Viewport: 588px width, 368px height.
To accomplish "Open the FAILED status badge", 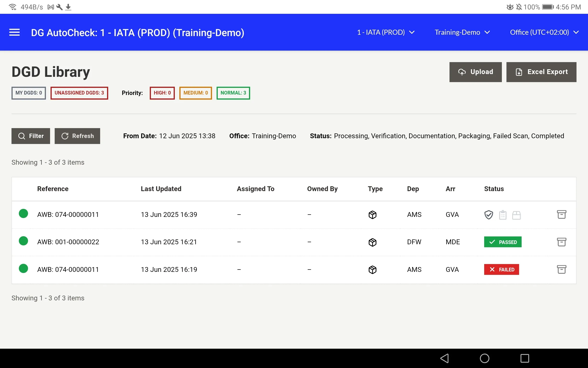I will pos(501,269).
